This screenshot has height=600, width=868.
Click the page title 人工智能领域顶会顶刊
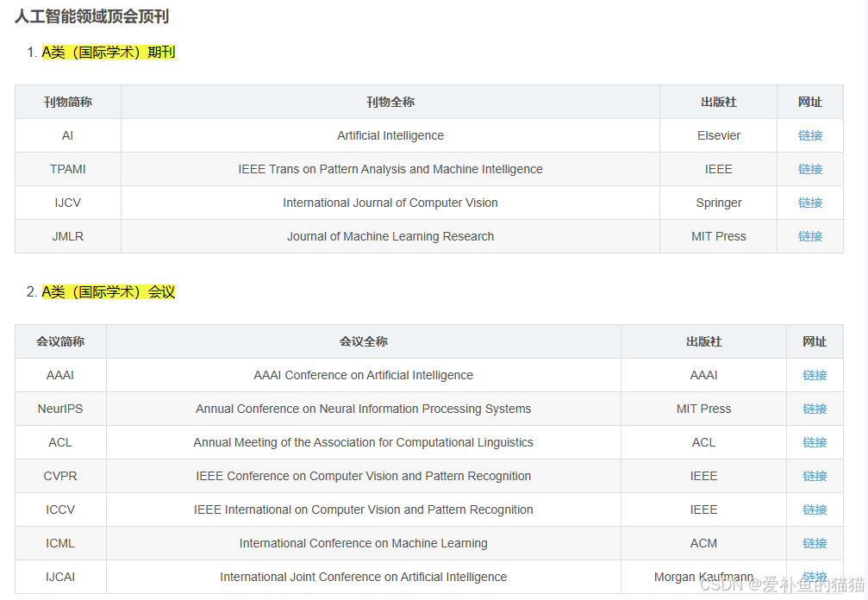click(91, 16)
